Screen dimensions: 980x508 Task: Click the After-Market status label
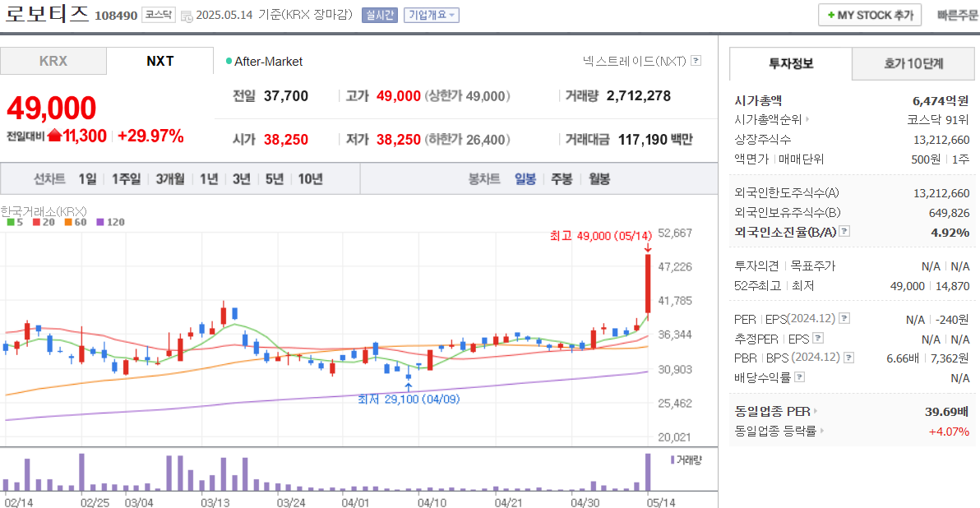click(264, 61)
